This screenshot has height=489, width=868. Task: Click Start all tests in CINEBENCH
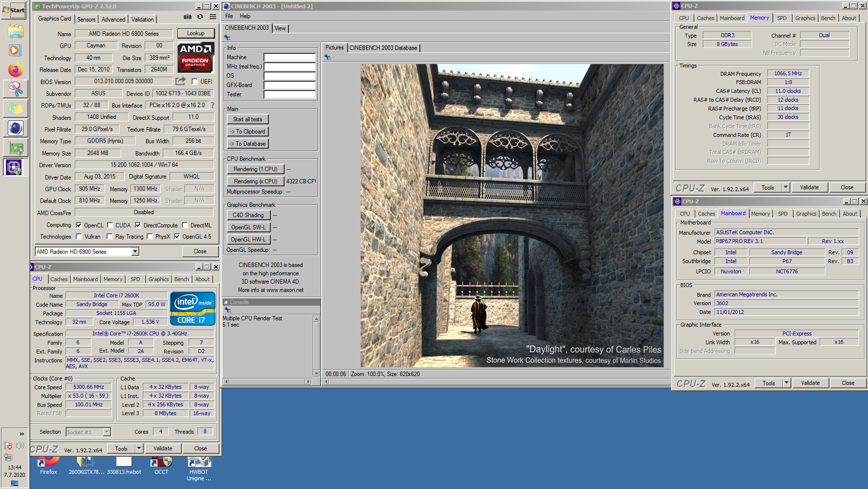coord(247,119)
